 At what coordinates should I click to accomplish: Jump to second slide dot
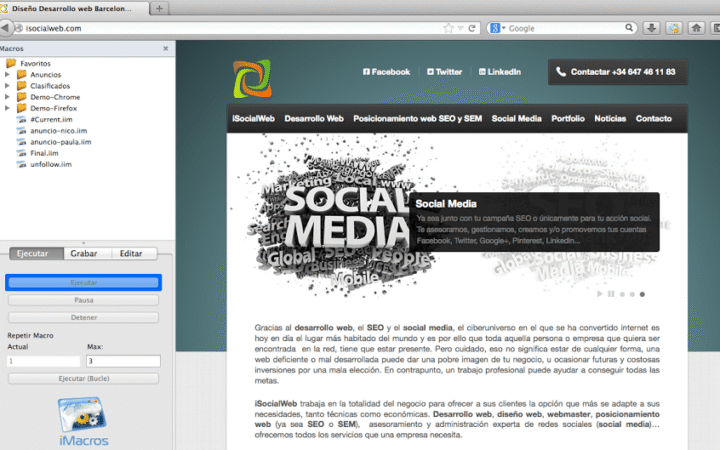(632, 294)
